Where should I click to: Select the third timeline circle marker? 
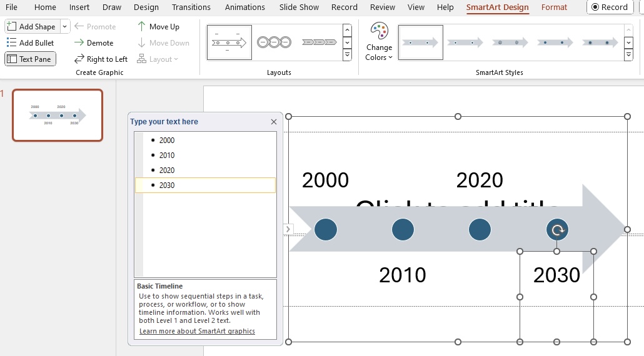[480, 229]
